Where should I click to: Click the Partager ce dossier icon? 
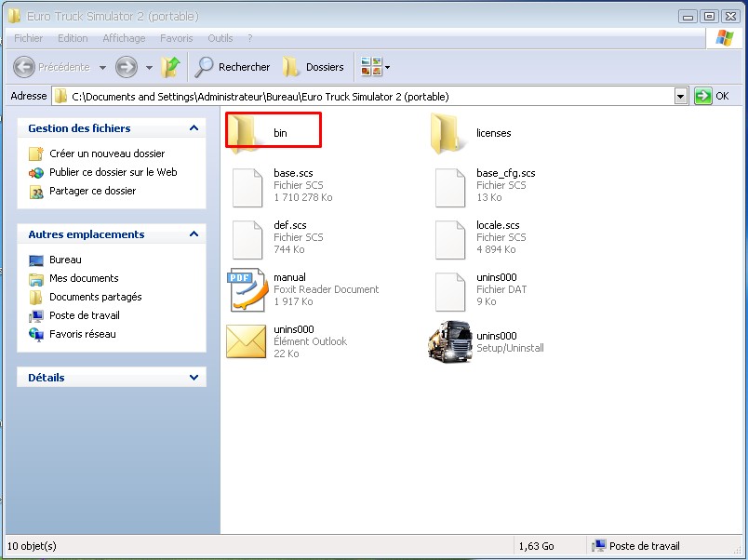tap(36, 192)
